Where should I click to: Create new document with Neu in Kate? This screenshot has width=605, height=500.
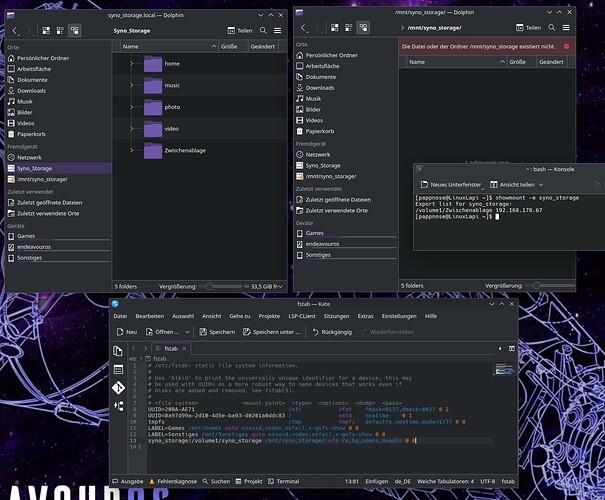[127, 332]
